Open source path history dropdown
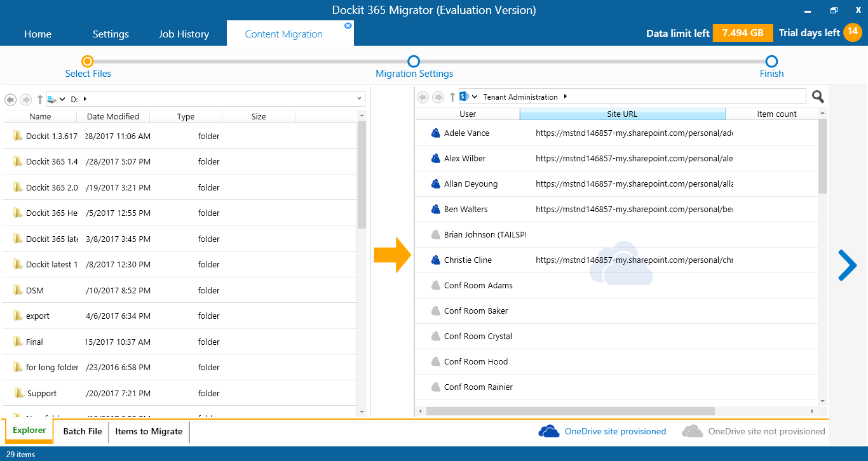 click(360, 99)
